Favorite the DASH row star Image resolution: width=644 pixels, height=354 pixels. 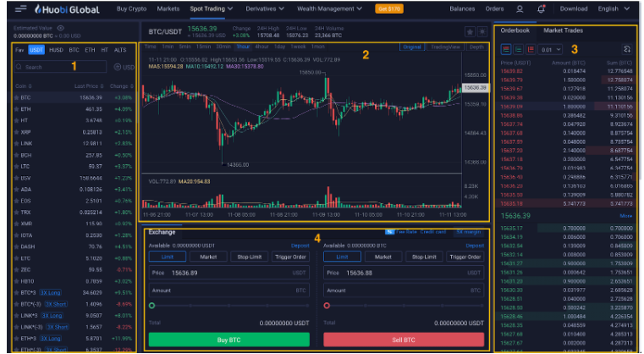tap(17, 246)
